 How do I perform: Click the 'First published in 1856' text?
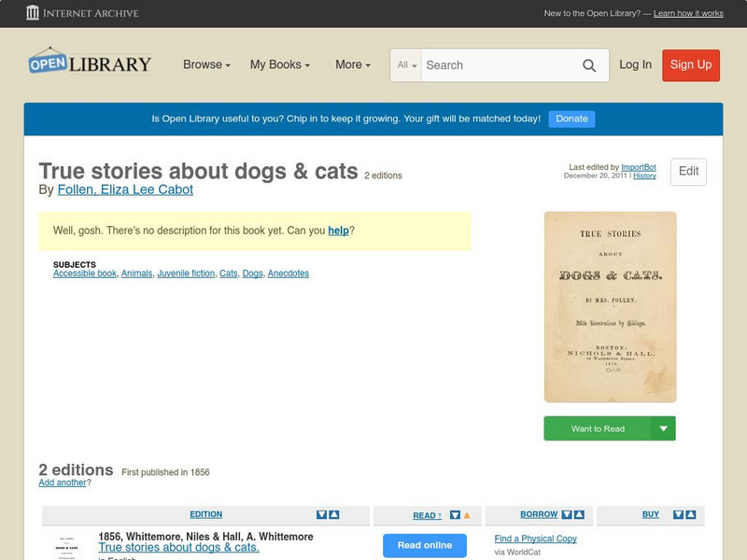coord(165,472)
